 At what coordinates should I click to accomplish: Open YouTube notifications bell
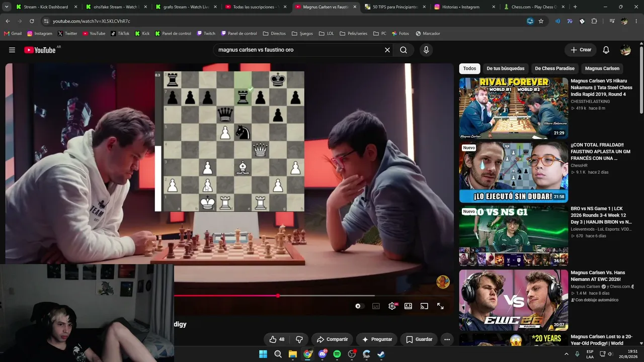pyautogui.click(x=606, y=50)
